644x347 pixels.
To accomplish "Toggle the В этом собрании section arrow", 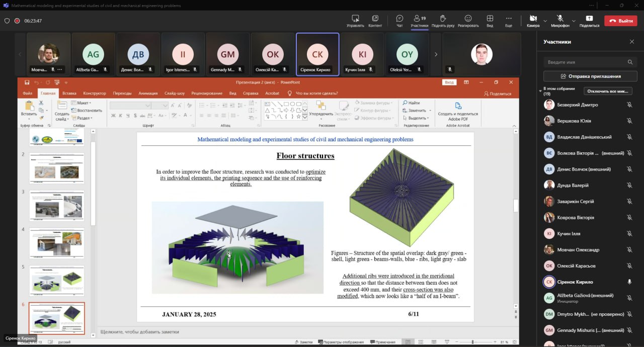I will pos(540,91).
